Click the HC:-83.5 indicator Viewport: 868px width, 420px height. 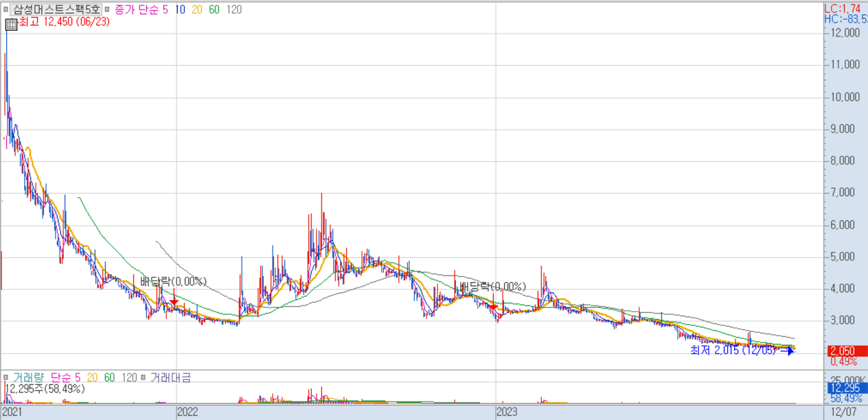click(845, 19)
